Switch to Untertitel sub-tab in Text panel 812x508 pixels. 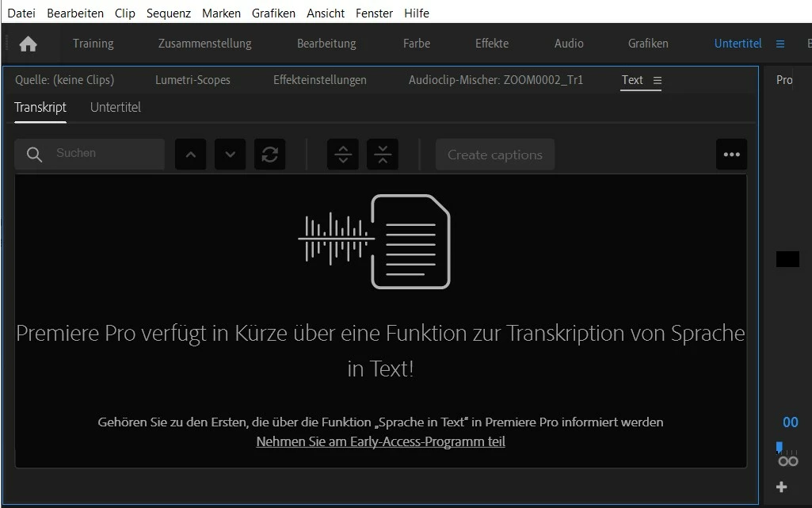click(115, 107)
